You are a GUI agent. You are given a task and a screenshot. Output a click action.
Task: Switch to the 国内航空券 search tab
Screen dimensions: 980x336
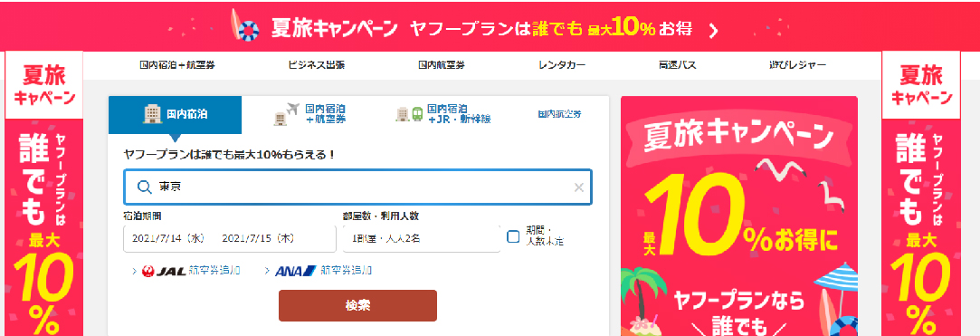[x=559, y=114]
